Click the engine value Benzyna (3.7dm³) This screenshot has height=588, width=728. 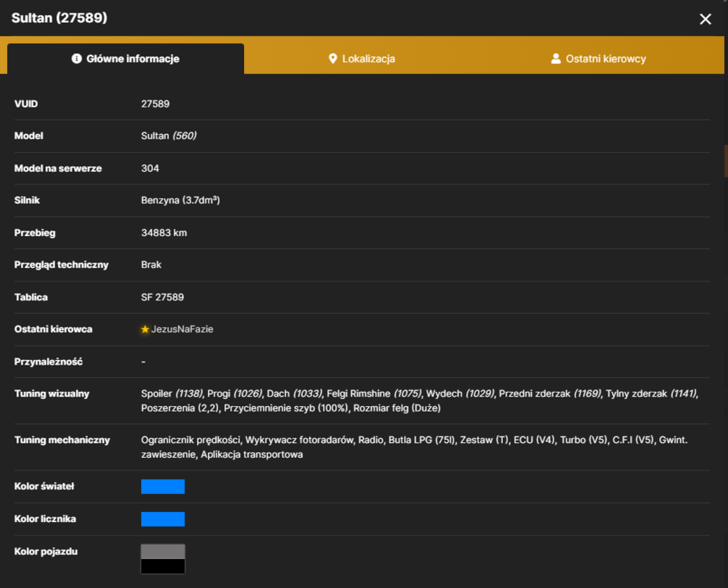(180, 200)
